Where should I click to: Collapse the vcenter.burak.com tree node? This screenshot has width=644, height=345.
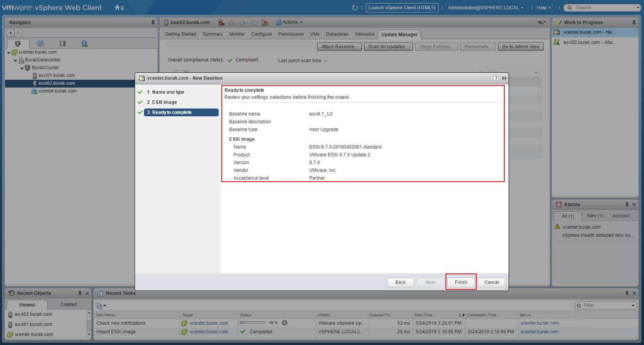tap(9, 53)
